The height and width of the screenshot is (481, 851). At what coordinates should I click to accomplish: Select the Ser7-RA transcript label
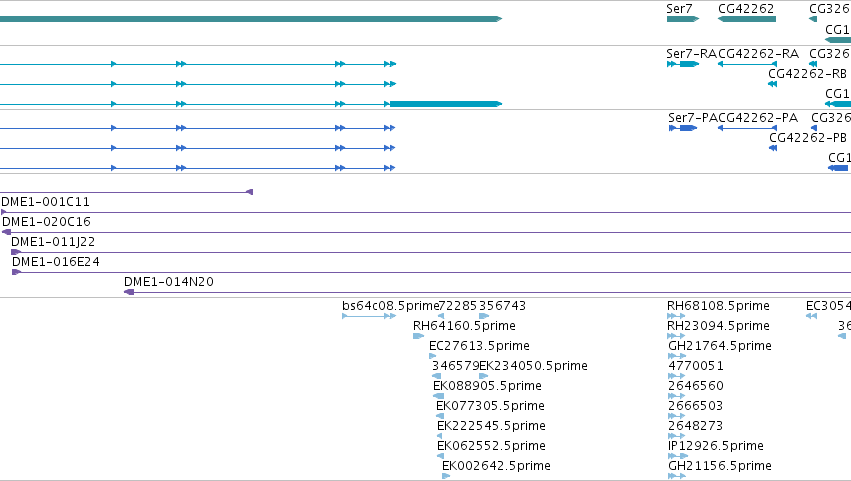pos(691,54)
